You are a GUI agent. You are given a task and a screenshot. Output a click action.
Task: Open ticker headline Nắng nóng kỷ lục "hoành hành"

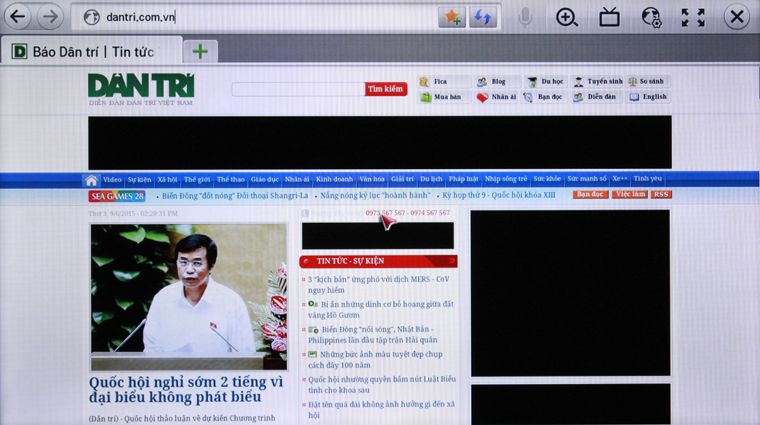[375, 195]
